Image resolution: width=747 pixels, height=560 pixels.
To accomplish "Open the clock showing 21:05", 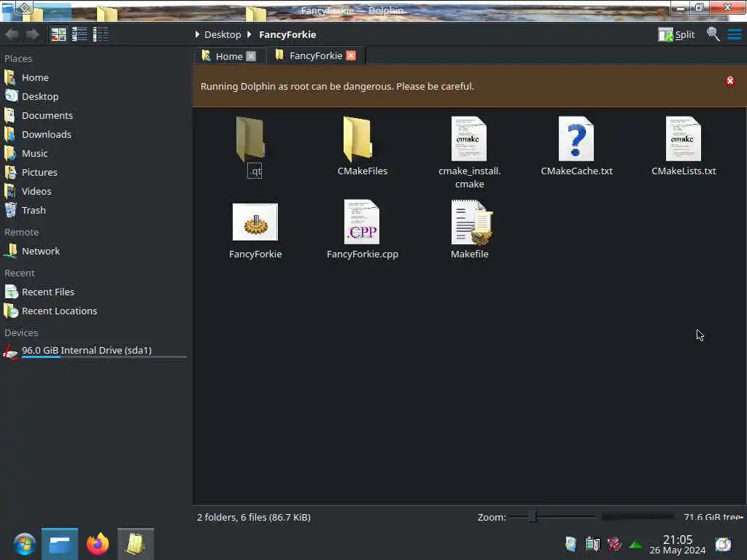I will coord(678,545).
